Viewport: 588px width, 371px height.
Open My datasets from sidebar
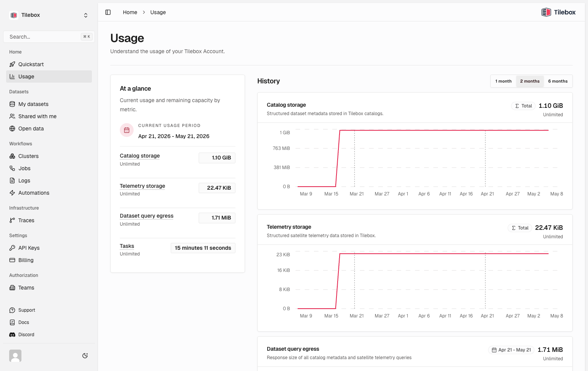click(x=49, y=104)
